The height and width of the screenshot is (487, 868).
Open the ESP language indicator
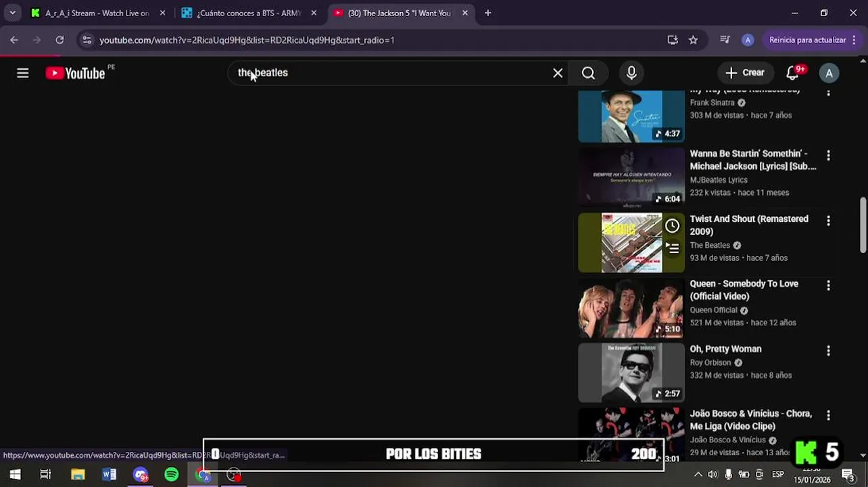(778, 475)
